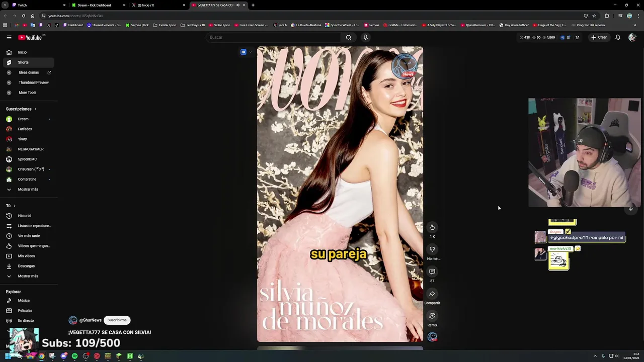This screenshot has width=644, height=362.
Task: Click the search magnifier button
Action: pyautogui.click(x=348, y=37)
